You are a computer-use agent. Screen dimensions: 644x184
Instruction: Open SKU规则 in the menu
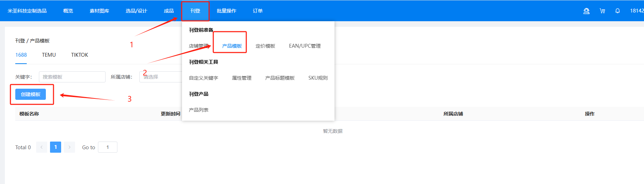tap(318, 78)
